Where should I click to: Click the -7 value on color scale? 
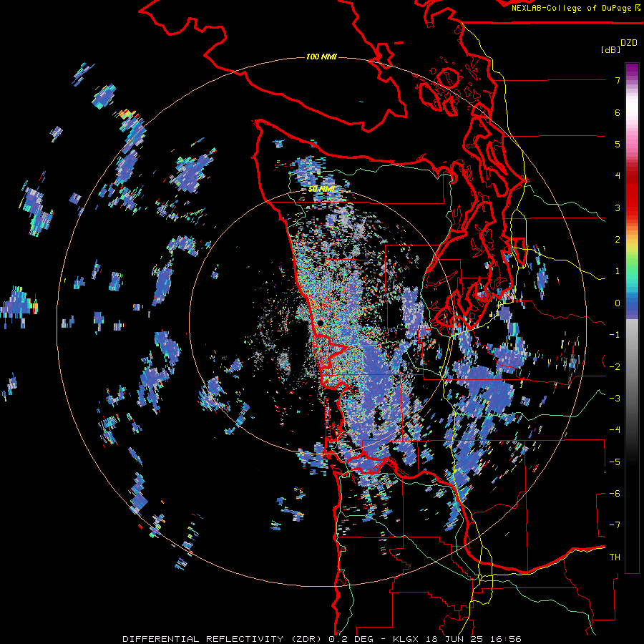[x=615, y=525]
